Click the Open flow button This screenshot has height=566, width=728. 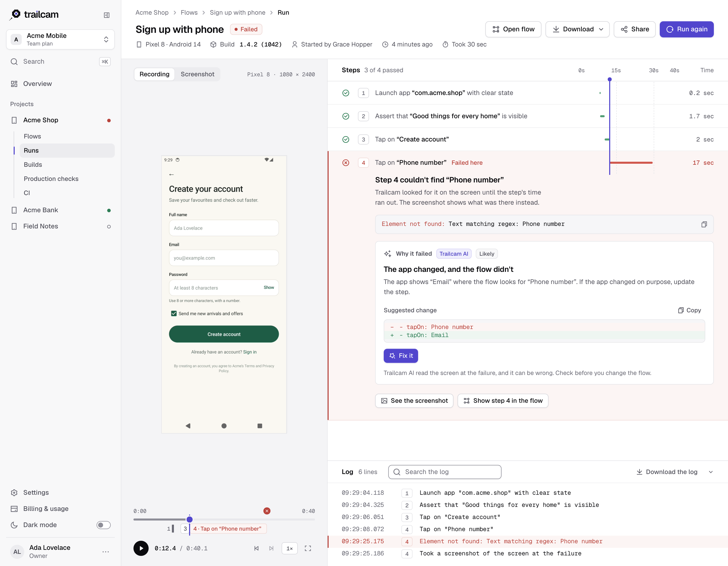(x=513, y=29)
